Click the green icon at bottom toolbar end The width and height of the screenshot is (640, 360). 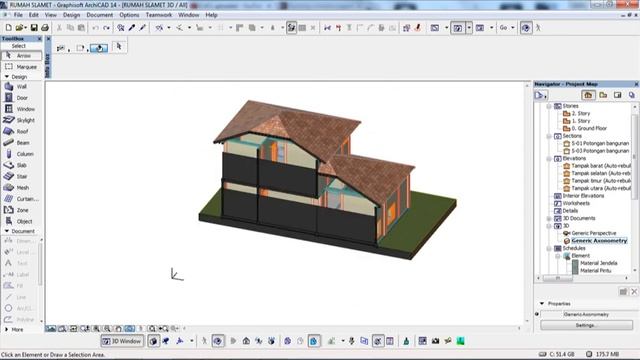460,341
